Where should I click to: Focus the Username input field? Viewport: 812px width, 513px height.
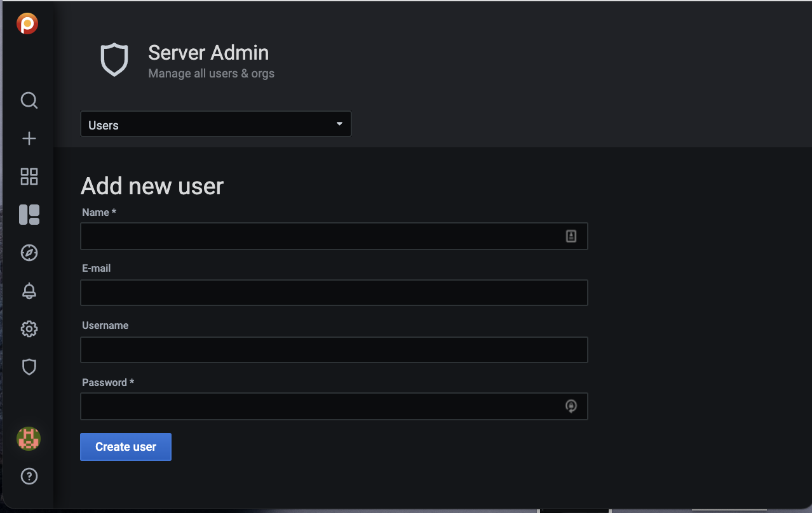point(334,350)
